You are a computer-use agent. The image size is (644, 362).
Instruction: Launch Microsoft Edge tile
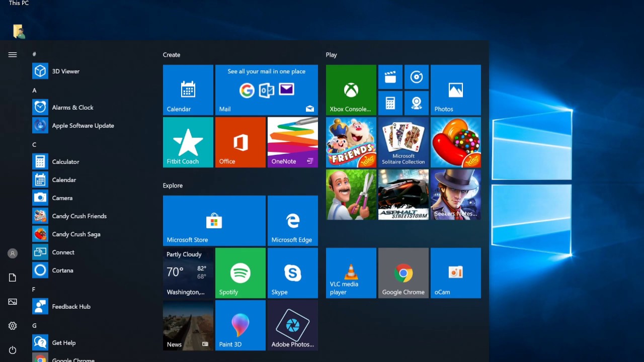point(293,221)
